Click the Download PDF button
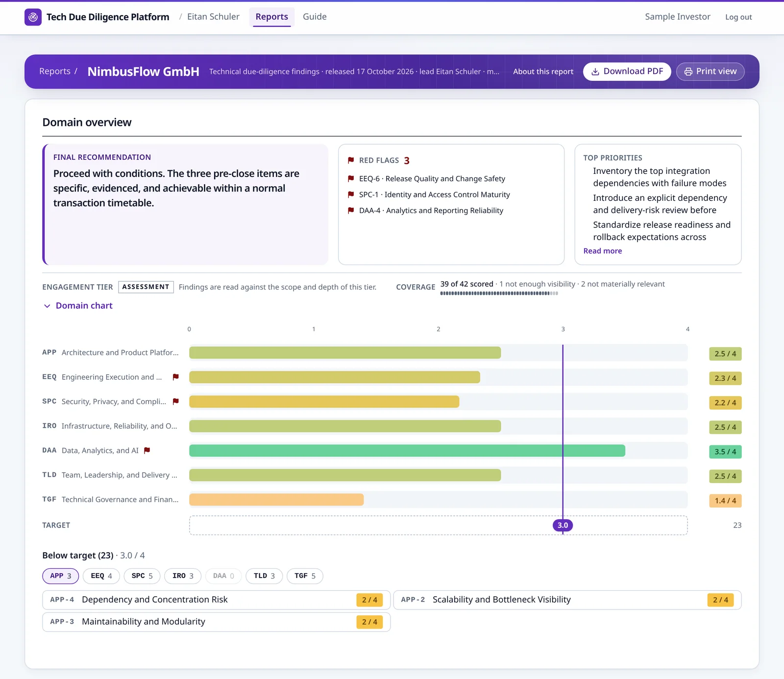This screenshot has height=679, width=784. click(x=627, y=72)
